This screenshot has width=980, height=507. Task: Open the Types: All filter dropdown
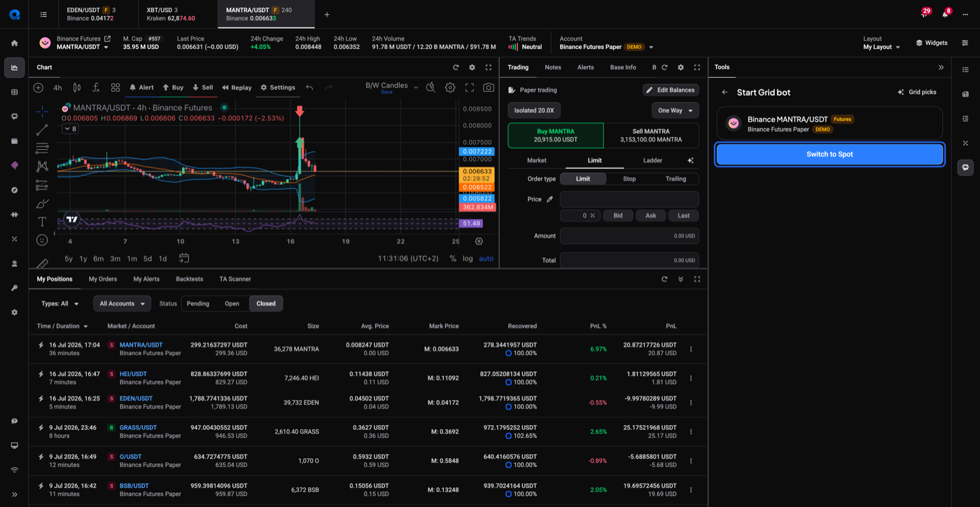[x=60, y=304]
